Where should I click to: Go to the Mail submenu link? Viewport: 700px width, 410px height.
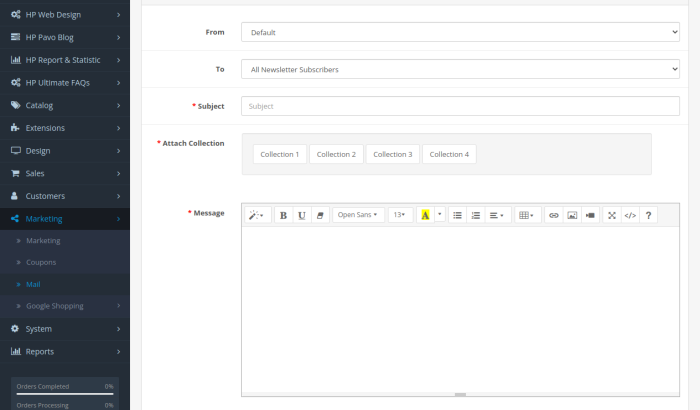[65, 284]
